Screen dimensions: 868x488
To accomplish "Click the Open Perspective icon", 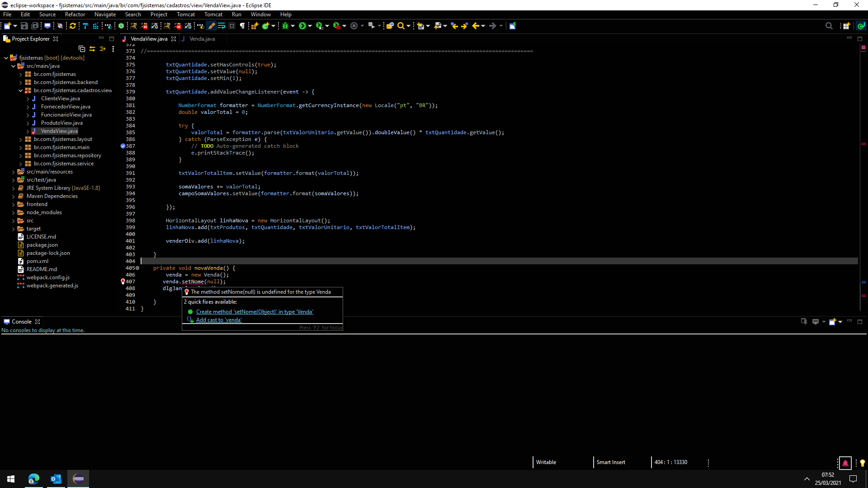I will [846, 26].
